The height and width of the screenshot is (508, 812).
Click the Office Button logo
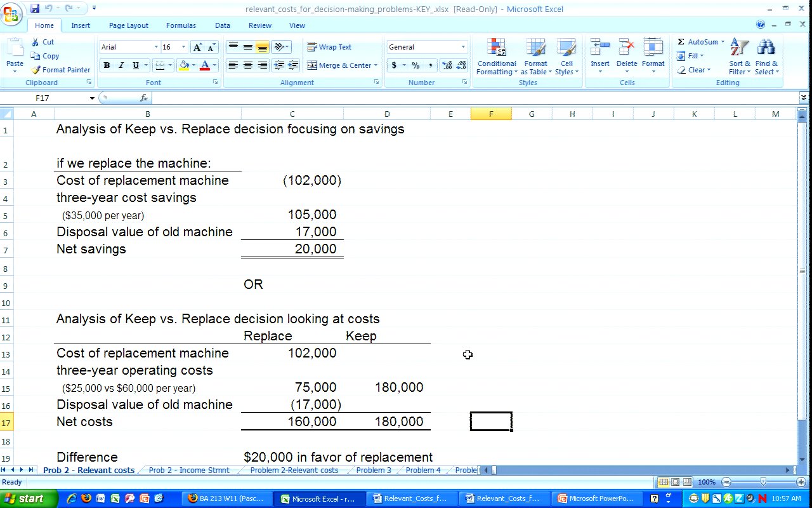11,14
